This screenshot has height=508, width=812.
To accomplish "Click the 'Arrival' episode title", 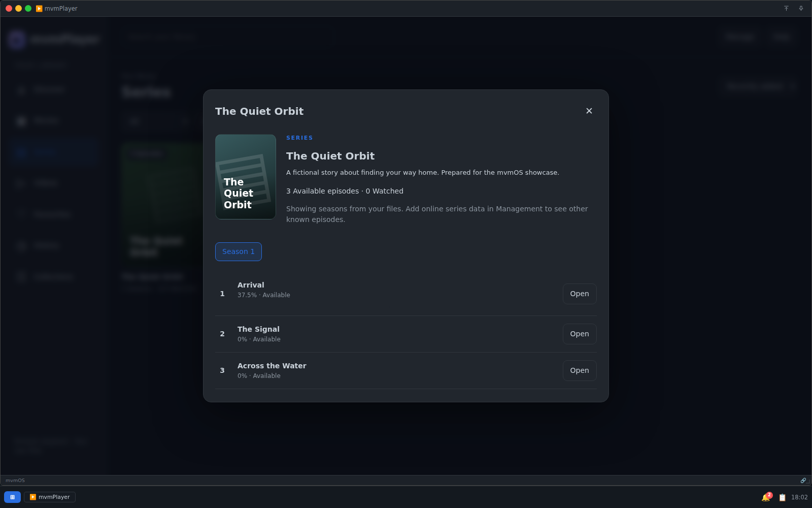I will pyautogui.click(x=251, y=285).
